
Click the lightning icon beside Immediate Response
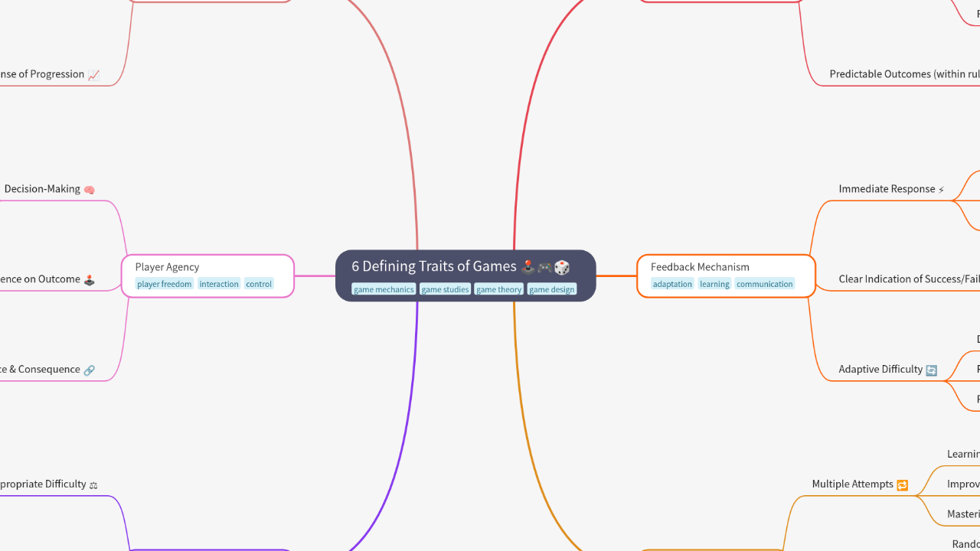[x=942, y=190]
